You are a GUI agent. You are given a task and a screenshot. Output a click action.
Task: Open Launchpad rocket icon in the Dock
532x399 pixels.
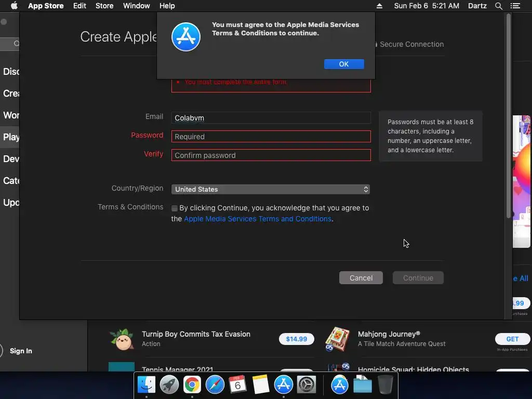click(169, 385)
